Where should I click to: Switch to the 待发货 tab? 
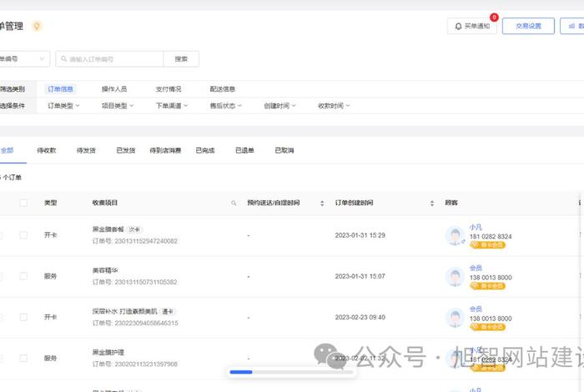(x=86, y=150)
